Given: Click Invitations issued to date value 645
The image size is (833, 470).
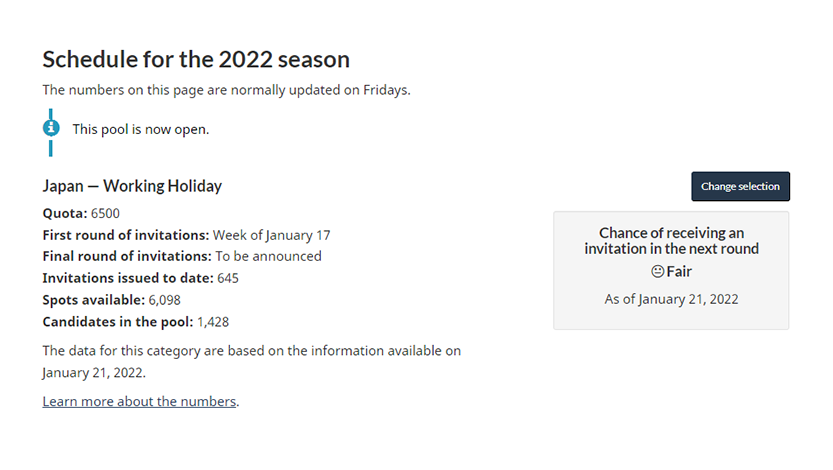Looking at the screenshot, I should [228, 278].
